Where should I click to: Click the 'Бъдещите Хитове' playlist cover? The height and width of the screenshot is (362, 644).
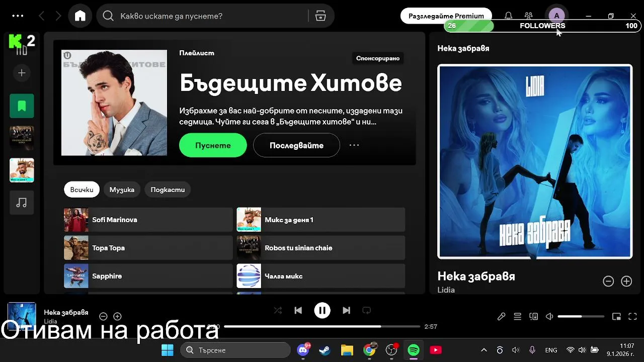[114, 103]
